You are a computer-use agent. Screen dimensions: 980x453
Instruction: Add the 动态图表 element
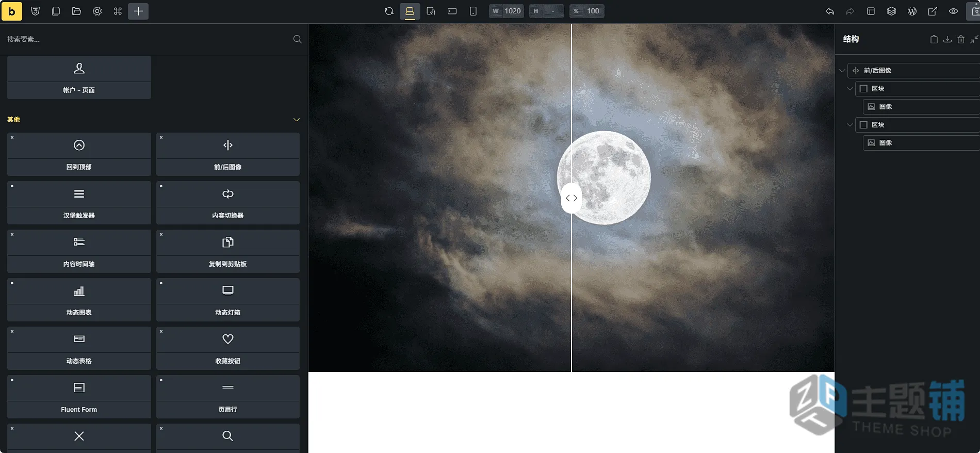point(79,300)
